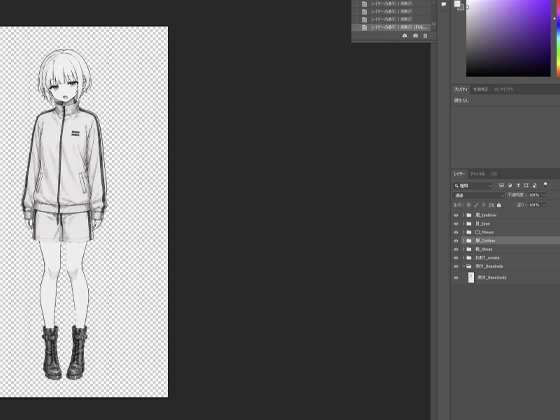Turn layer filtering on or off
Viewport: 560px width, 420px height.
pos(545,185)
